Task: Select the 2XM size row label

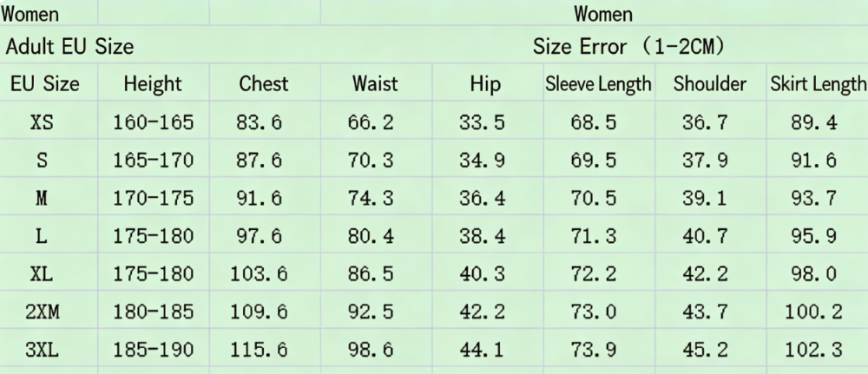Action: point(42,312)
